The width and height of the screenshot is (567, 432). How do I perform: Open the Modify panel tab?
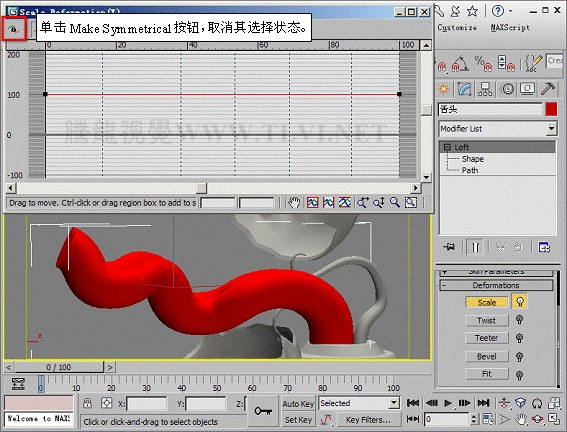click(x=464, y=89)
